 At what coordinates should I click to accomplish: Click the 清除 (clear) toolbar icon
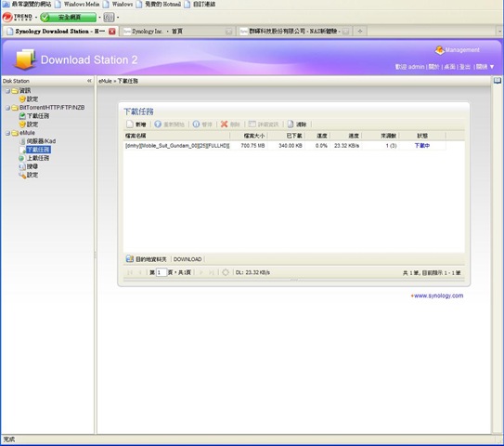point(291,125)
